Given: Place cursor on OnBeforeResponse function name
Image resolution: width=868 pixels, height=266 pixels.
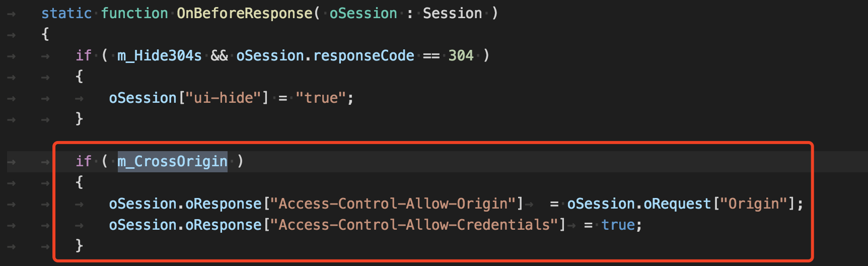Looking at the screenshot, I should tap(245, 13).
